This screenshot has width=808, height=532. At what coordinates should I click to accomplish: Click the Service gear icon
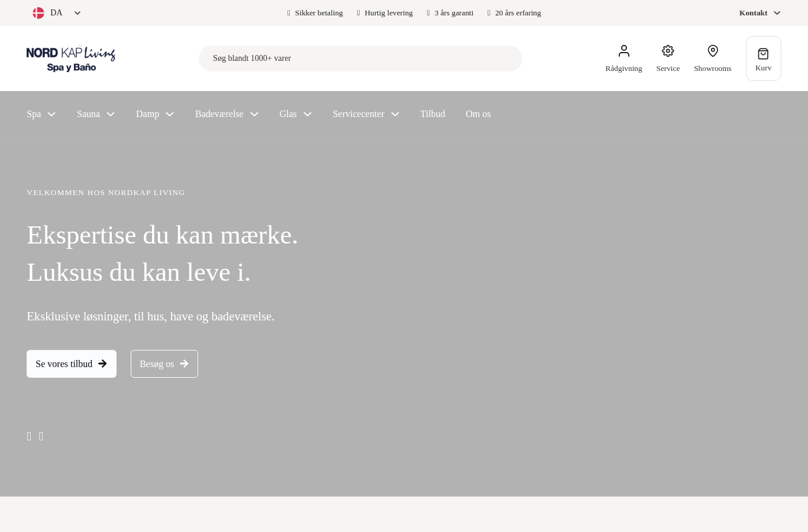click(x=668, y=51)
